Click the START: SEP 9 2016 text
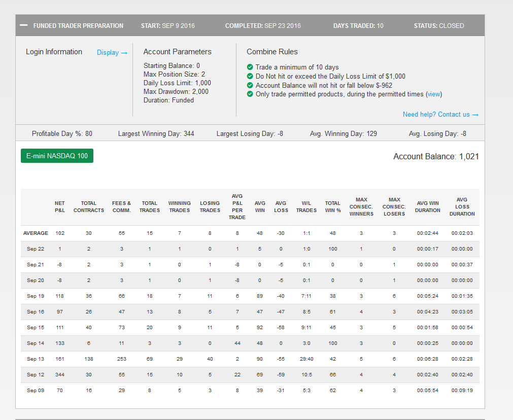 (168, 25)
